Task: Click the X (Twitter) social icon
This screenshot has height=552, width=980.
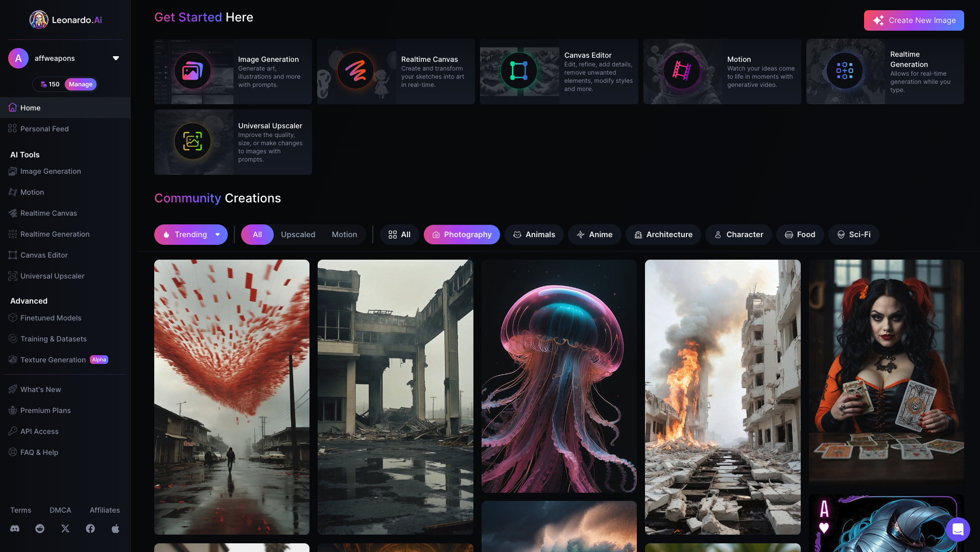Action: 65,528
